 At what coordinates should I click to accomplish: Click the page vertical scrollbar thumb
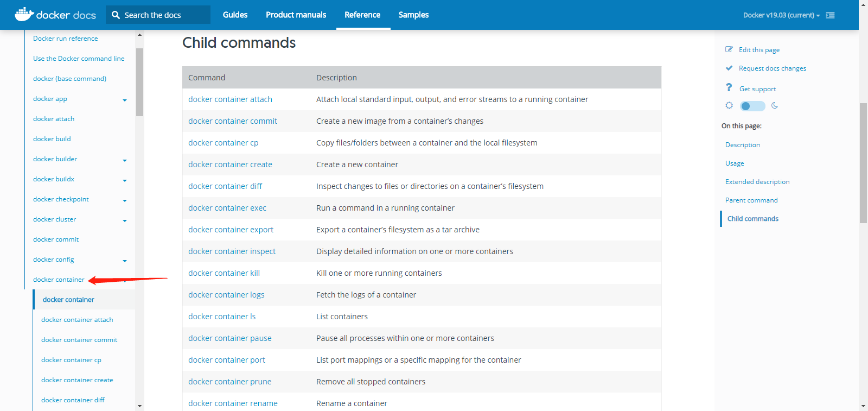863,163
